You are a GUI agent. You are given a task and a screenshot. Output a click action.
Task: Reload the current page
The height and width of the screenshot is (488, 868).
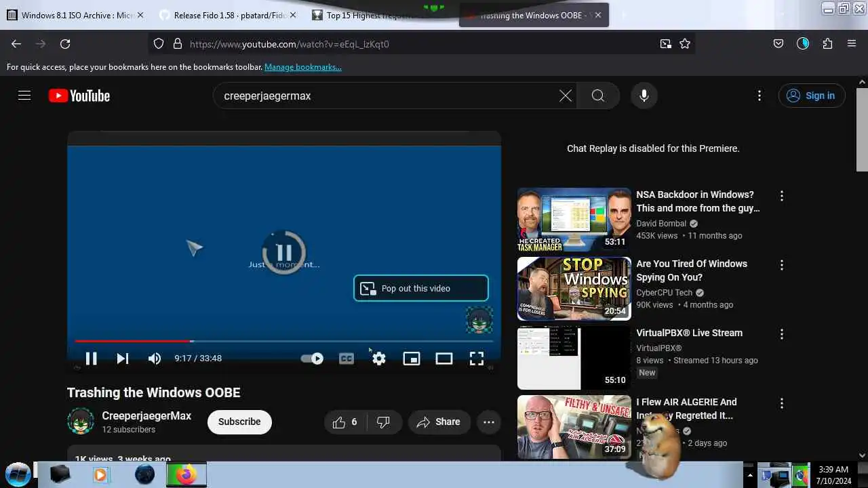[65, 43]
